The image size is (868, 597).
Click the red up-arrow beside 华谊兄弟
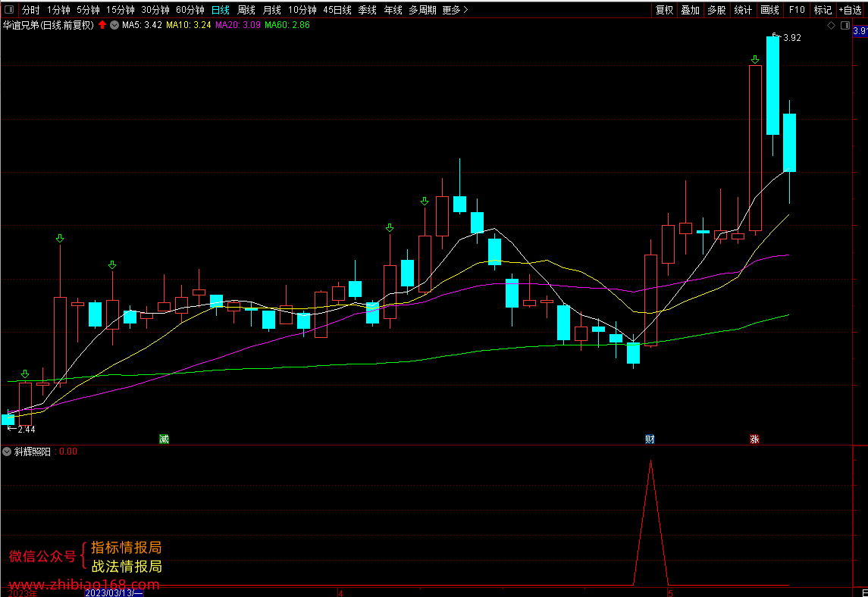102,25
